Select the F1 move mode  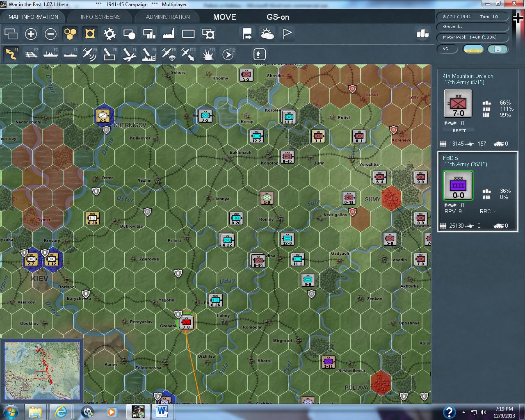pos(11,54)
